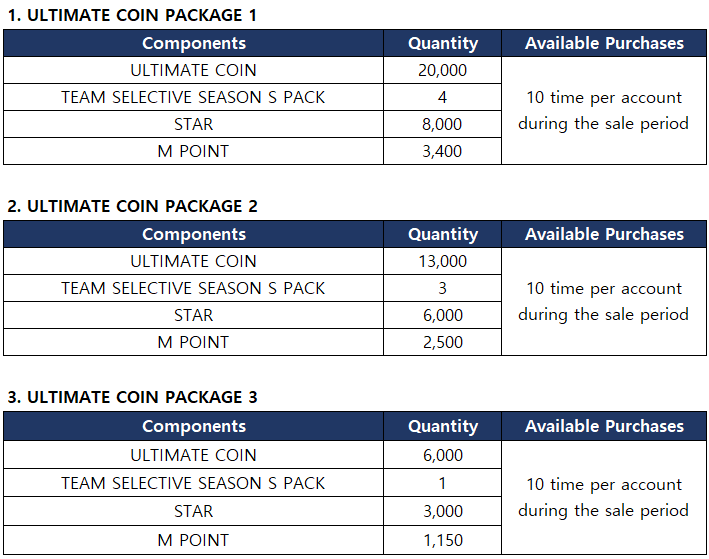The height and width of the screenshot is (559, 709).
Task: Click the 6,000 Ultimate Coin quantity in Package 3
Action: (442, 455)
